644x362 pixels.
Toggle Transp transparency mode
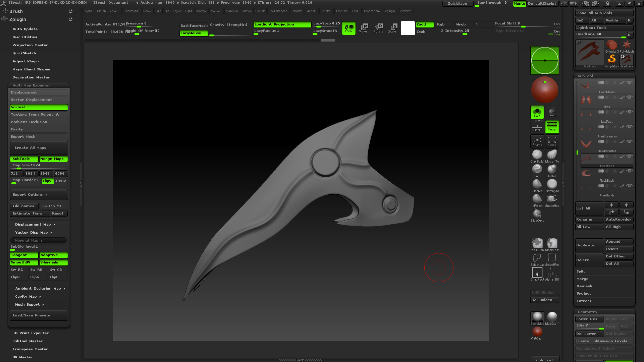[x=552, y=112]
